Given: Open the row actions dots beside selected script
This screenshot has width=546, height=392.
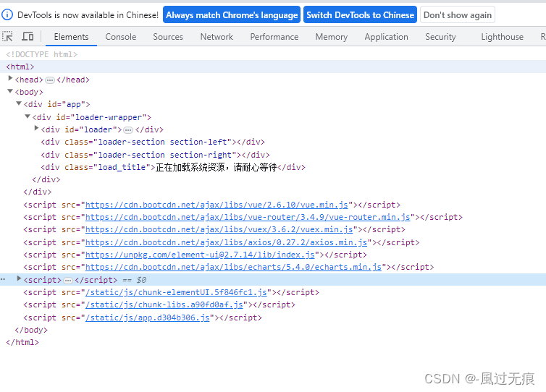Looking at the screenshot, I should tap(3, 280).
